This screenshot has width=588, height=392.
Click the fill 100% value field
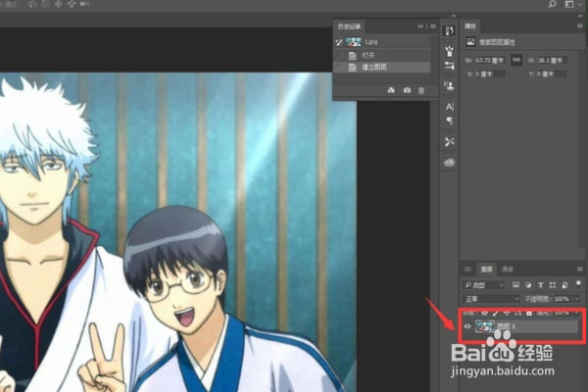tap(562, 313)
